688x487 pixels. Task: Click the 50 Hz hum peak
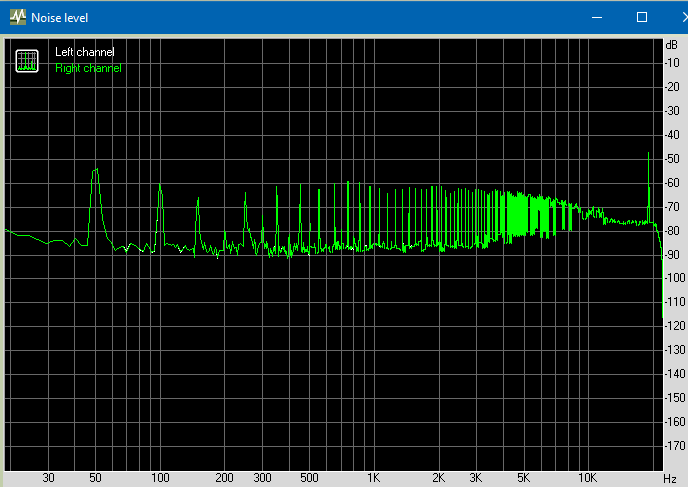tap(95, 172)
